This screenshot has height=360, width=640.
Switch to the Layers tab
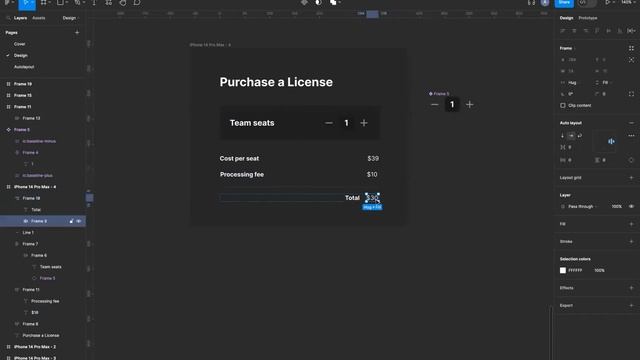tap(20, 18)
